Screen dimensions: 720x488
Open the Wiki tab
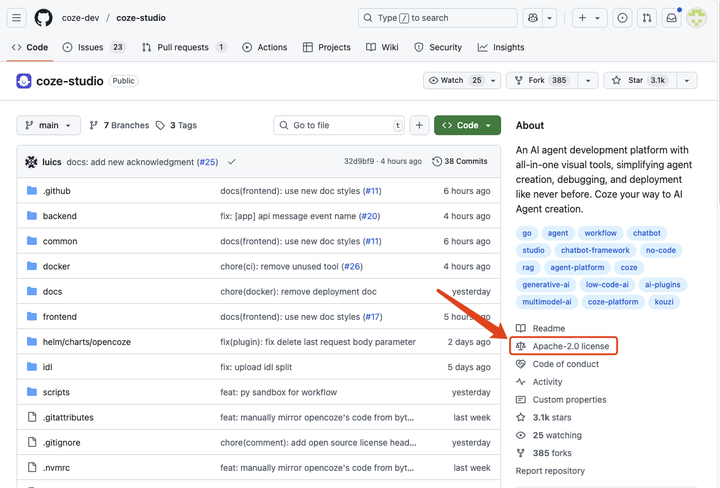coord(382,47)
